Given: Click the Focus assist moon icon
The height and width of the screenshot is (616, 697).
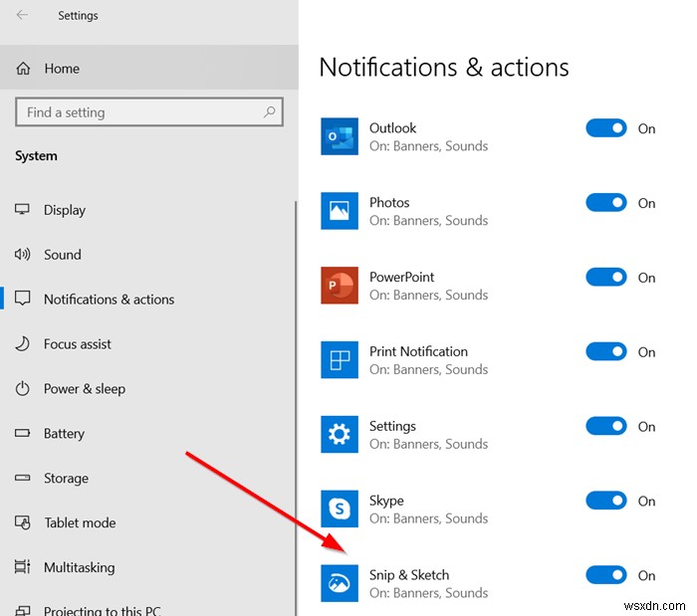Looking at the screenshot, I should tap(22, 343).
